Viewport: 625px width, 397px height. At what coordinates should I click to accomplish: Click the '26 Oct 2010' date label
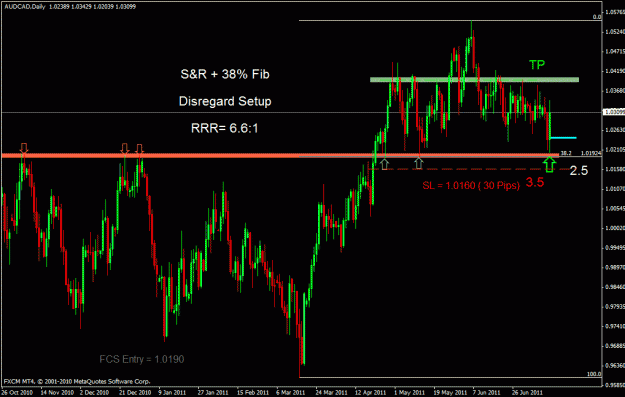[x=17, y=392]
